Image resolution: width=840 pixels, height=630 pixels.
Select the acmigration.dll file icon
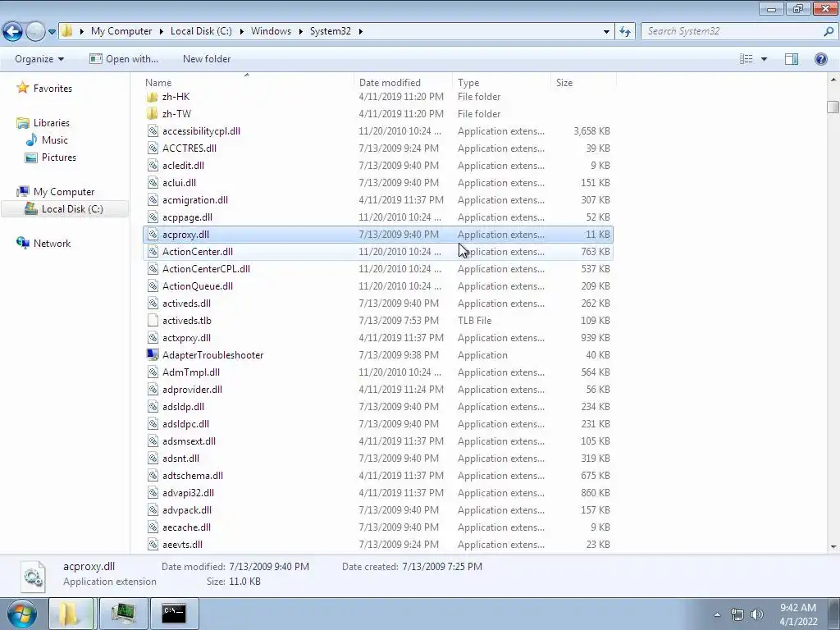point(153,200)
